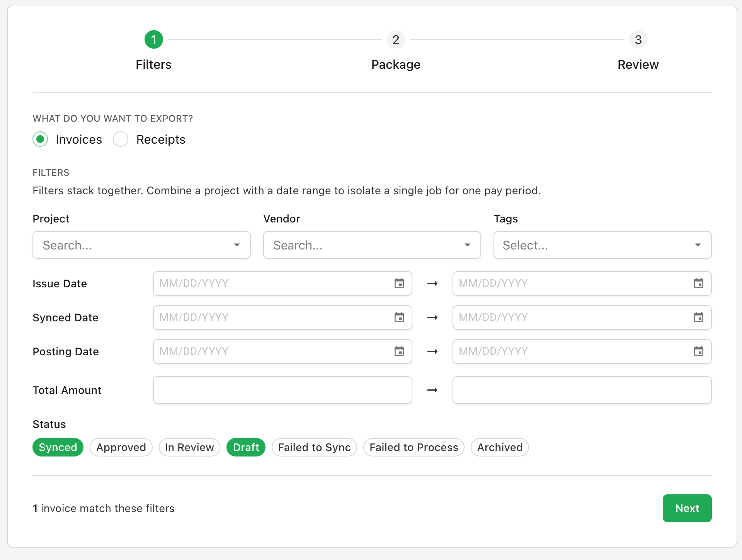Toggle the Synced status chip
This screenshot has width=742, height=560.
(58, 447)
